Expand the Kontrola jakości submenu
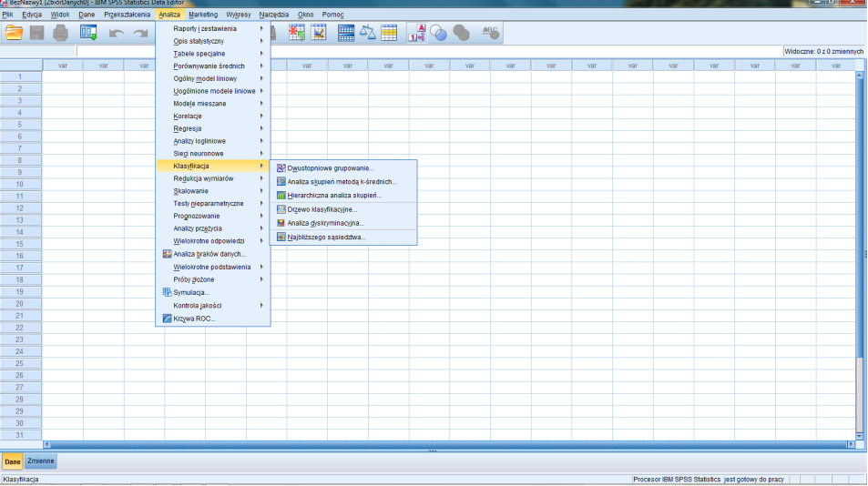Image resolution: width=868 pixels, height=486 pixels. tap(213, 305)
